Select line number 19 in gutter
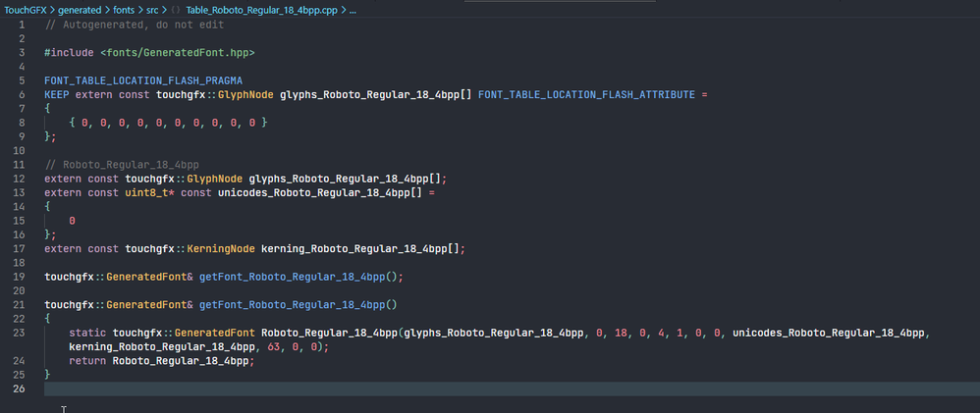Screen dimensions: 980x413 [20, 277]
